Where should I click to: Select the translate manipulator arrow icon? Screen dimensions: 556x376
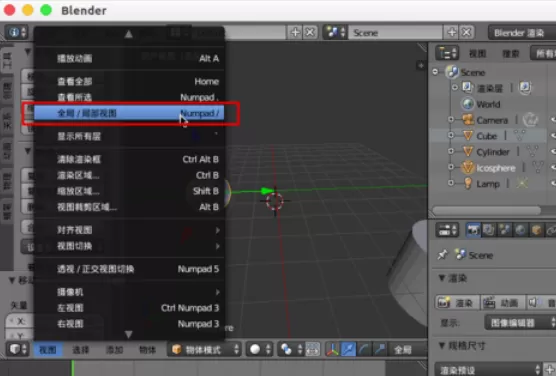click(x=348, y=349)
